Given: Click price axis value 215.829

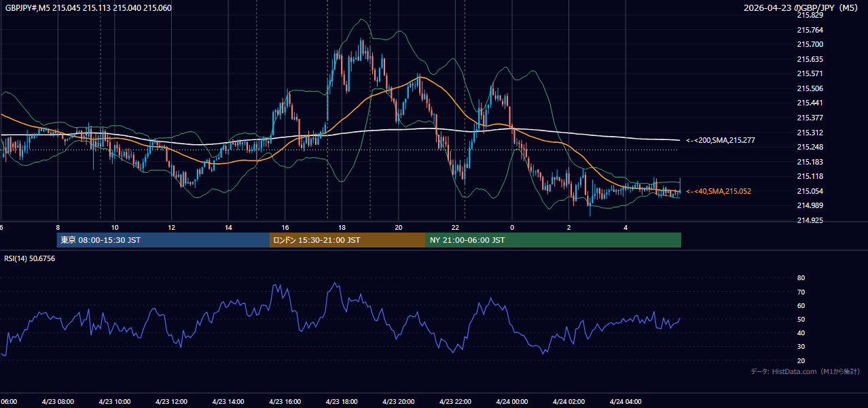Looking at the screenshot, I should (810, 15).
